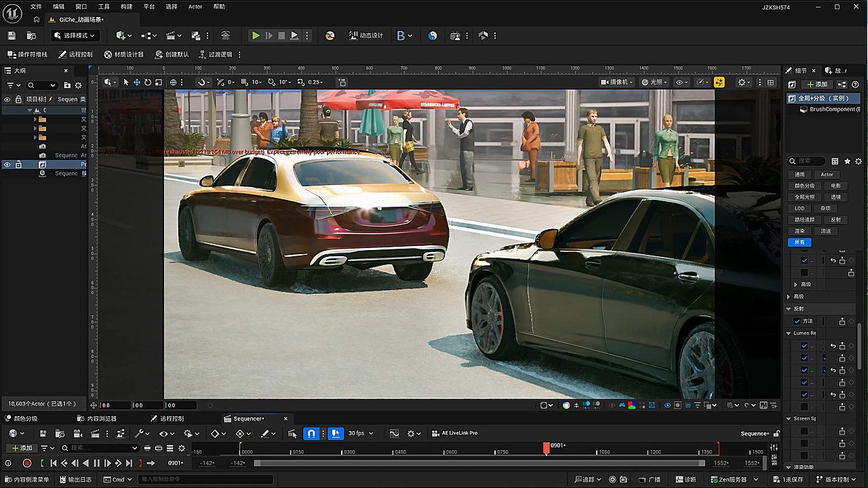Pause Sequencer playback
Screen dimensions: 868x488
point(96,463)
